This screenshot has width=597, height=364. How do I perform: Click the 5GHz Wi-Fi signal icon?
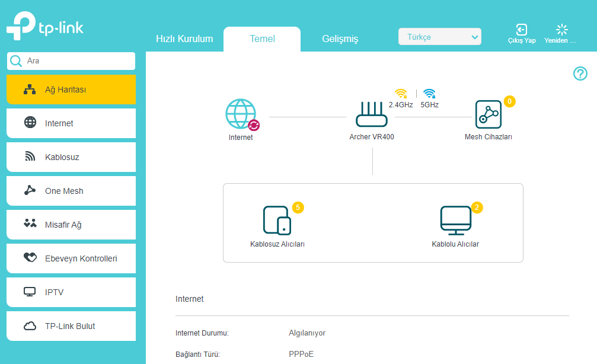tap(429, 94)
